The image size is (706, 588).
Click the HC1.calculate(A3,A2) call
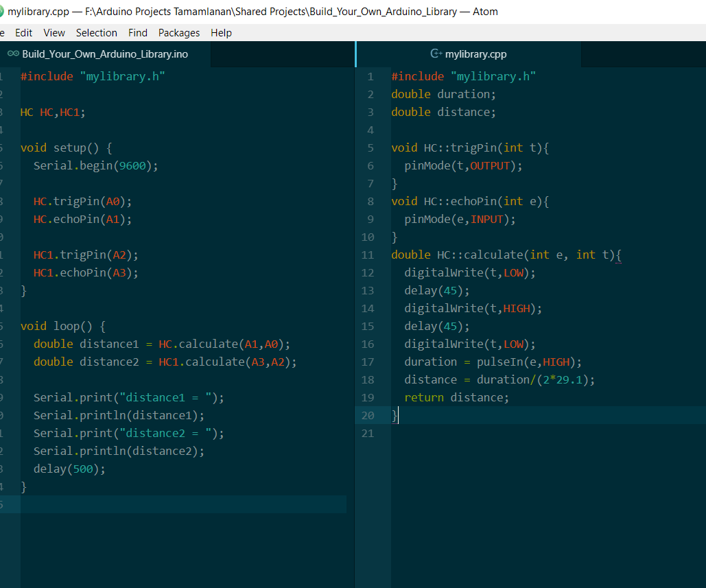point(227,362)
